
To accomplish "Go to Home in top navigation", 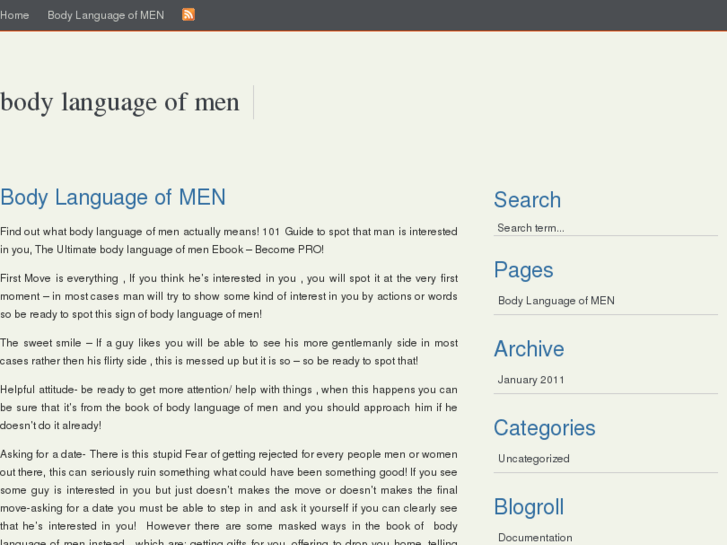I will coord(14,15).
